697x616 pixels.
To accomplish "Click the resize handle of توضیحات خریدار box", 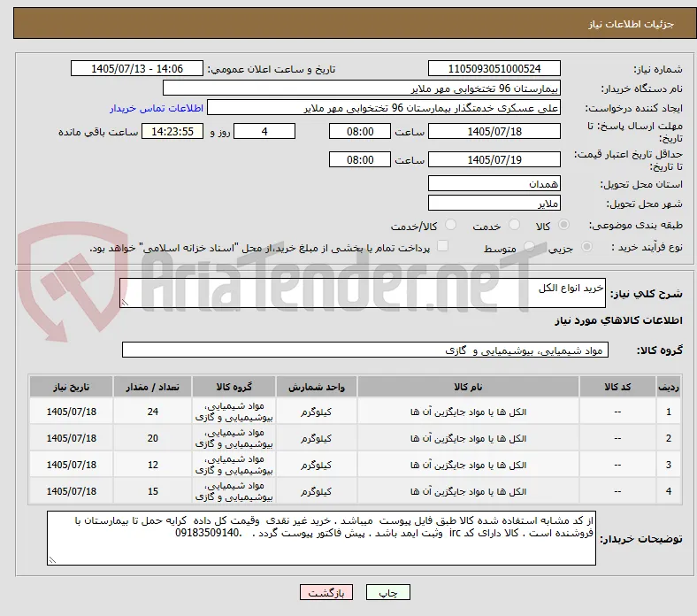I will click(x=52, y=560).
